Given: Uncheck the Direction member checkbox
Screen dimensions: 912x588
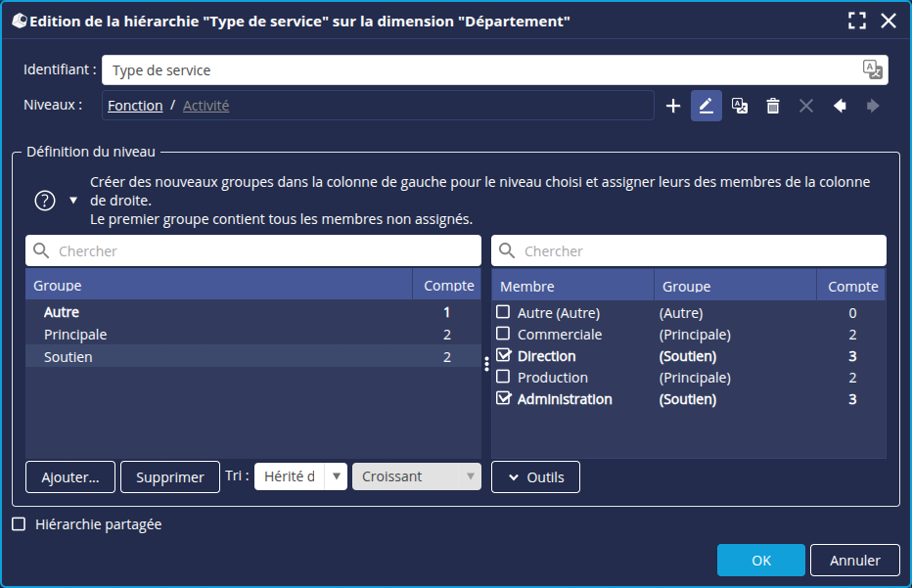Looking at the screenshot, I should pos(504,356).
